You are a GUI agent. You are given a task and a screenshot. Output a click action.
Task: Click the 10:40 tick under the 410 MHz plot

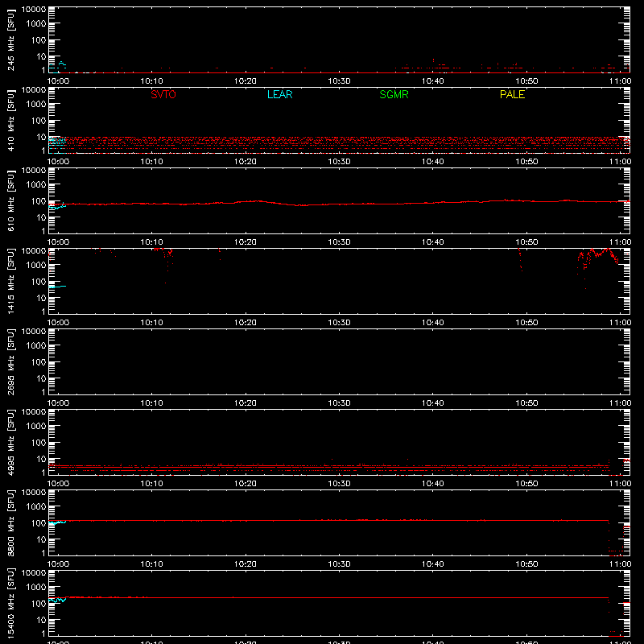[x=433, y=162]
